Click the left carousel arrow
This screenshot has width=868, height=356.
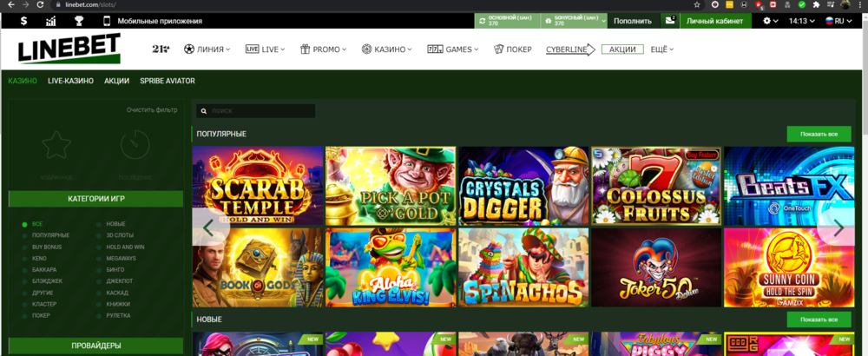pyautogui.click(x=208, y=227)
